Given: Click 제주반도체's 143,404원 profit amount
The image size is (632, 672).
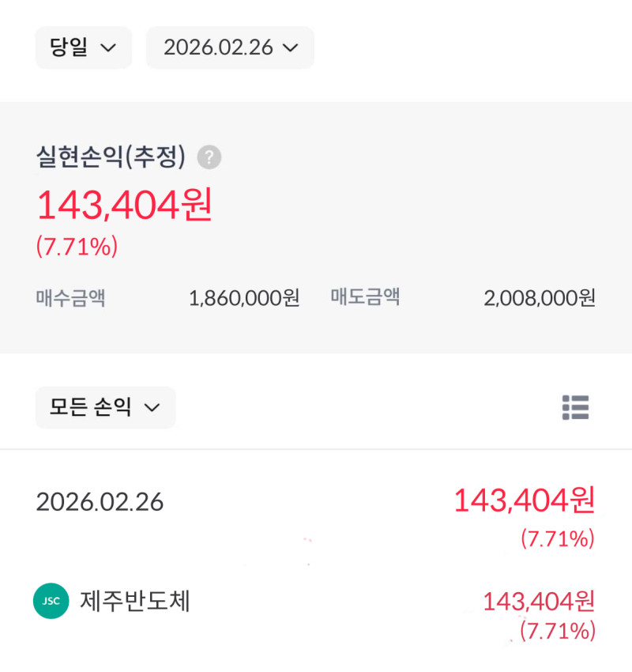Looking at the screenshot, I should coord(538,601).
